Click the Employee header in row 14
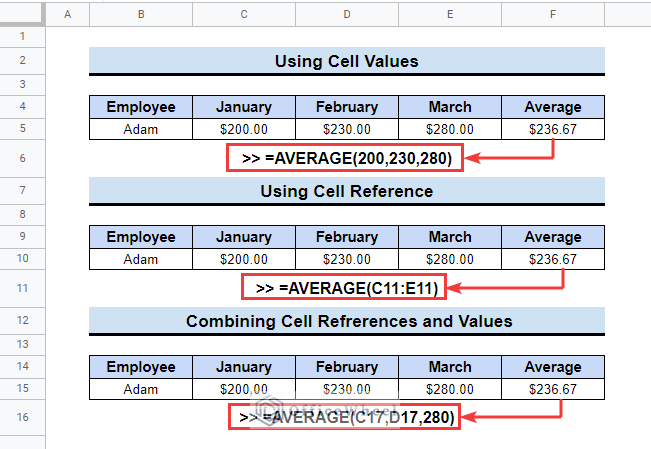This screenshot has height=449, width=651. pos(141,367)
